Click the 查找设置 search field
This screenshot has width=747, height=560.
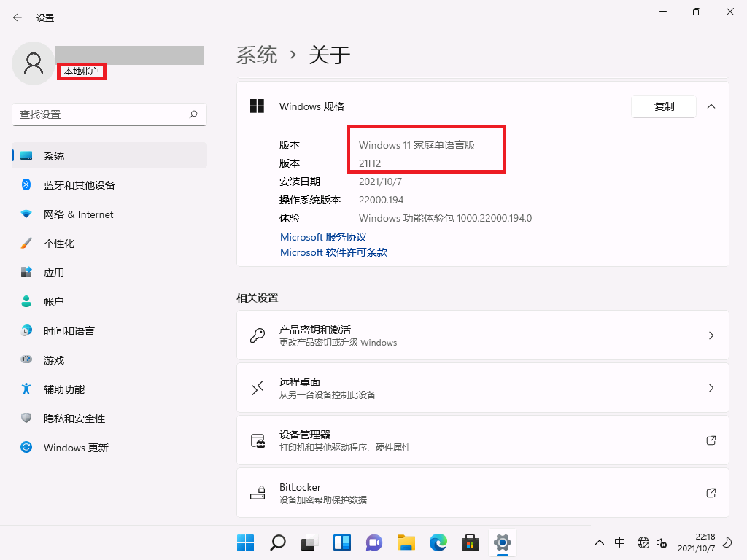(x=109, y=114)
